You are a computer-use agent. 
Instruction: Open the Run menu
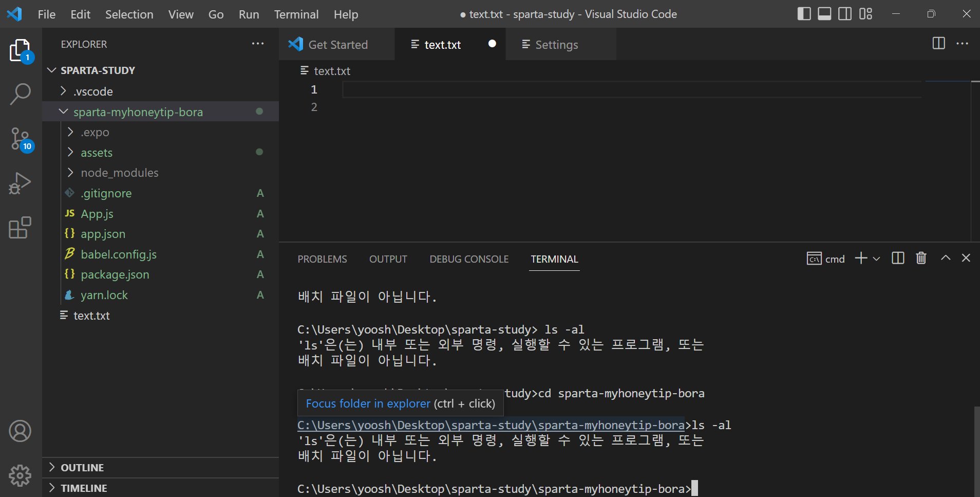(249, 14)
